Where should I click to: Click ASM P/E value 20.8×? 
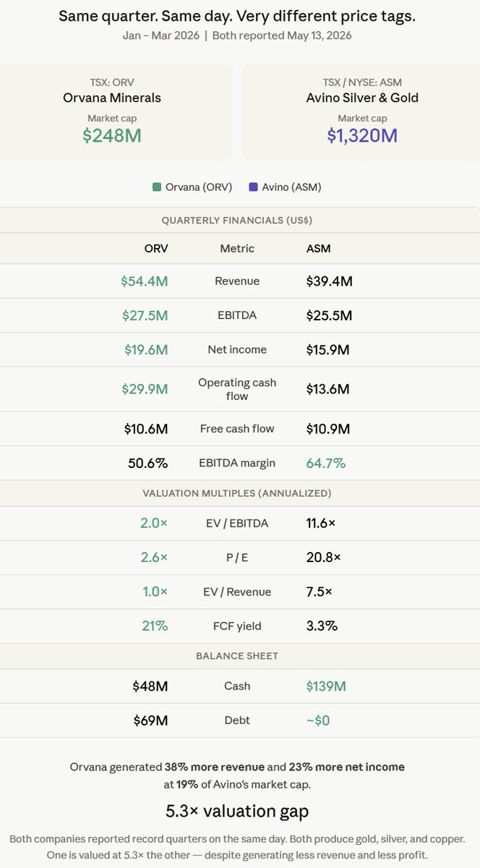click(x=324, y=558)
